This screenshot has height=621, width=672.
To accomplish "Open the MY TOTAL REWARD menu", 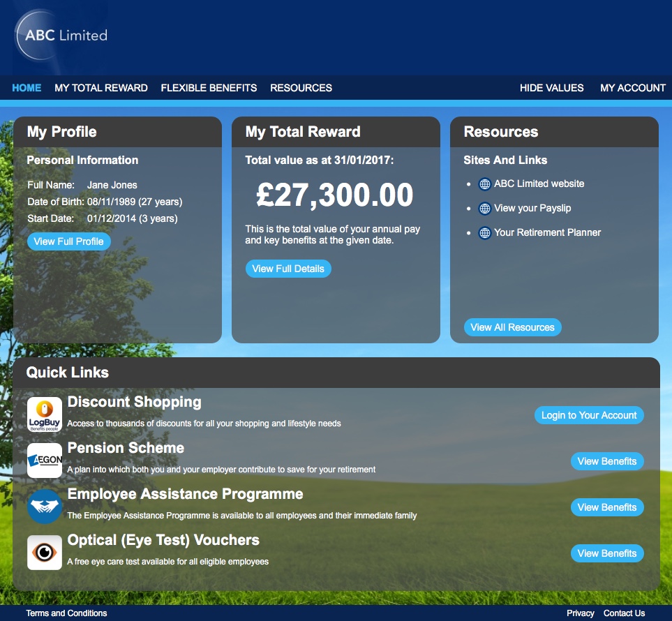I will pyautogui.click(x=101, y=88).
